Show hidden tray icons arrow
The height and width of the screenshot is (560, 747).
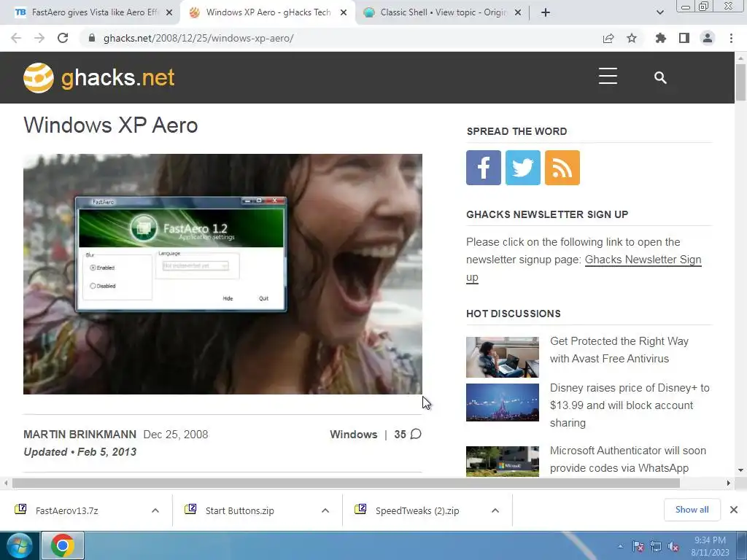point(620,547)
